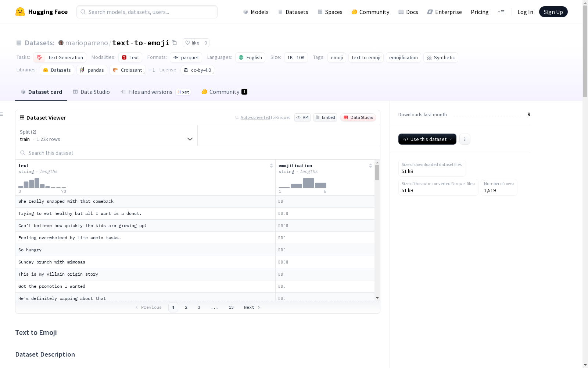Like the dataset with the heart button
Screen dimensions: 588x368
pyautogui.click(x=192, y=43)
